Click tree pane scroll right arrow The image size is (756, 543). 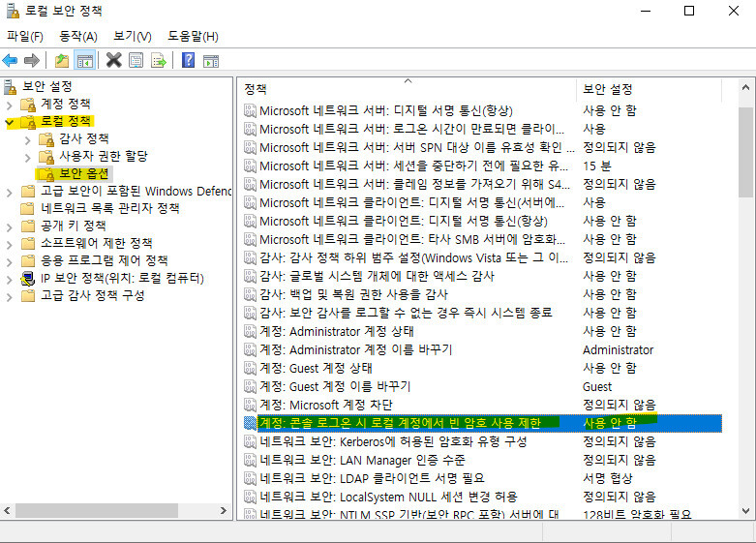pos(224,510)
